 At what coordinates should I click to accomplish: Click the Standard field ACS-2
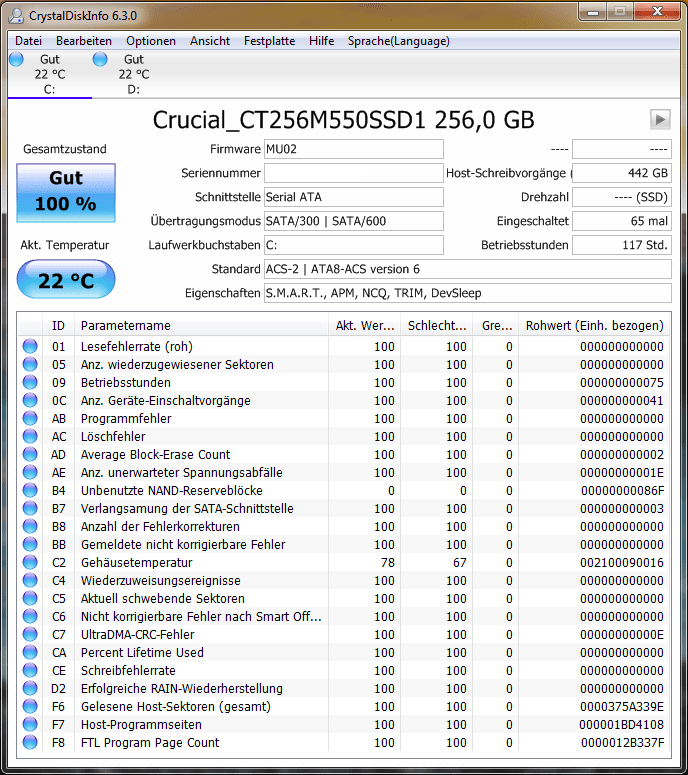coord(468,269)
